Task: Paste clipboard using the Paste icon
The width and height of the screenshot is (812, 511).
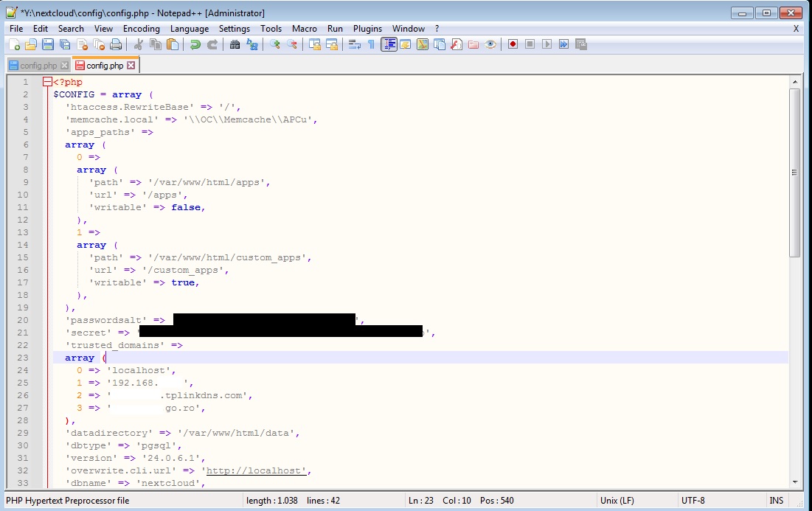Action: coord(173,44)
